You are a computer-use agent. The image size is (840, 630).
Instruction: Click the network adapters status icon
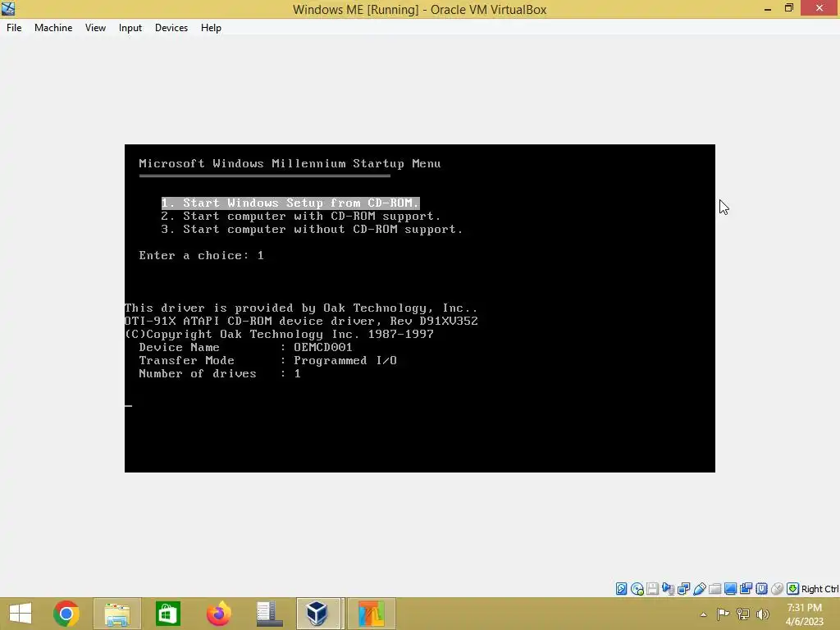(x=683, y=589)
